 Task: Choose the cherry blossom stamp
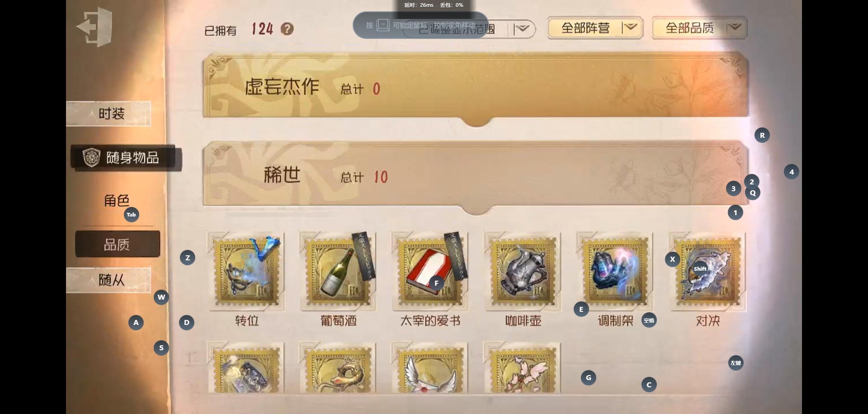[x=523, y=367]
